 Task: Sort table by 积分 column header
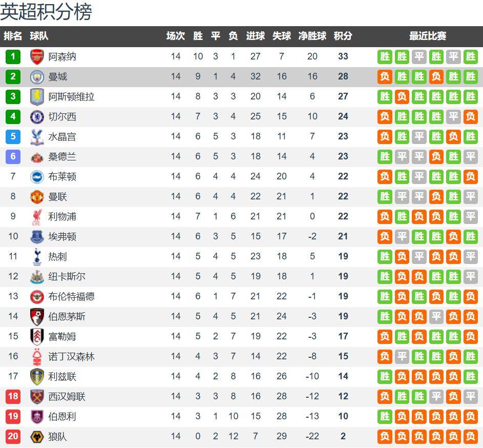click(x=343, y=36)
